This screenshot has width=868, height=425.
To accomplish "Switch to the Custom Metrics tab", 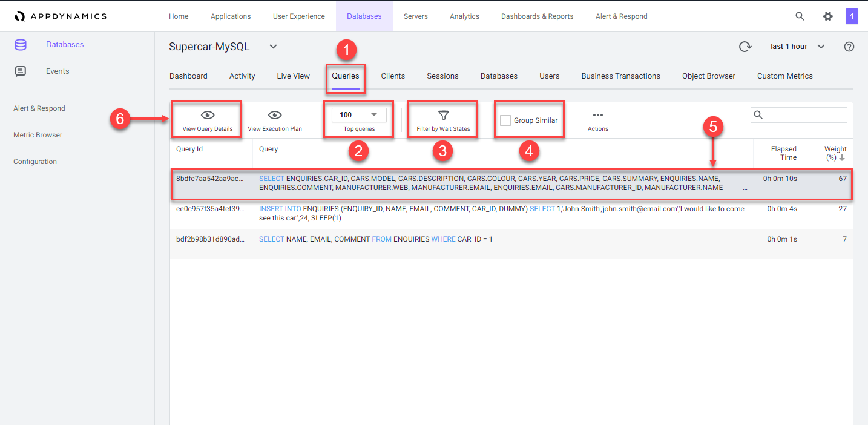I will click(785, 76).
